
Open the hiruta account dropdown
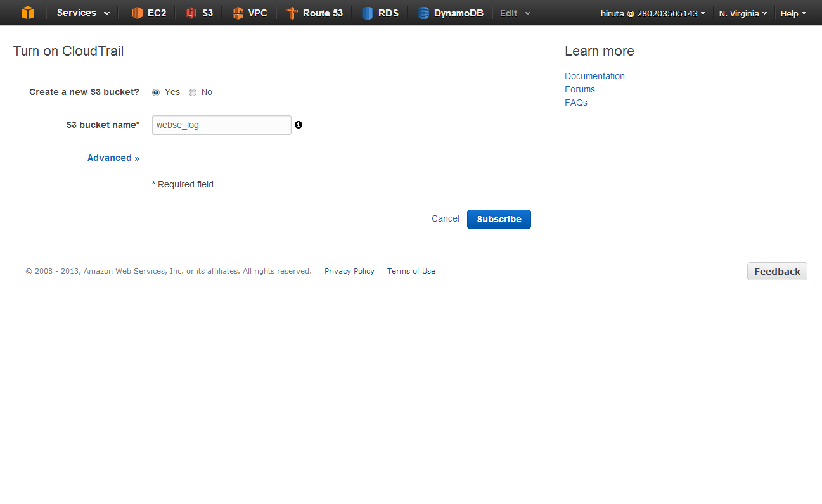pyautogui.click(x=653, y=13)
